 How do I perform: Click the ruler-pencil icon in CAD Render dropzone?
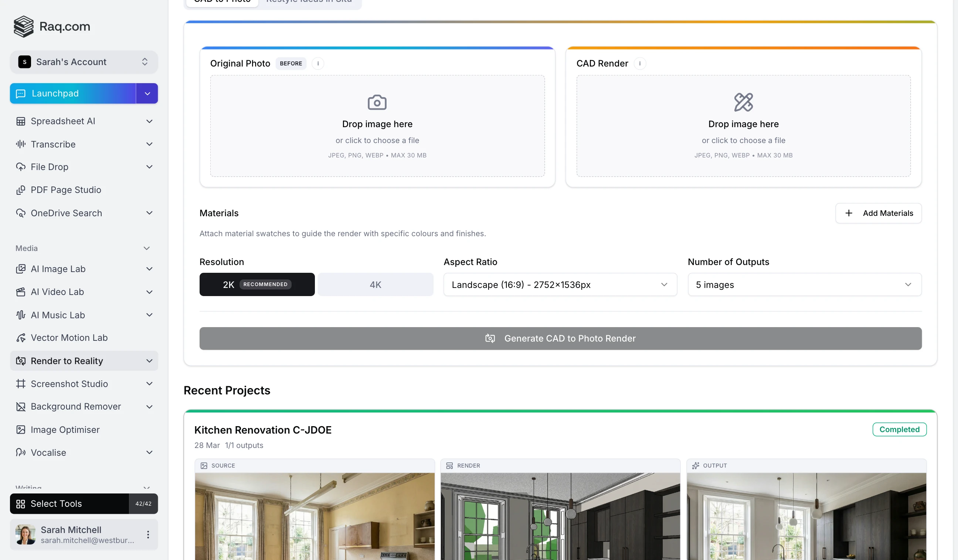pos(743,102)
